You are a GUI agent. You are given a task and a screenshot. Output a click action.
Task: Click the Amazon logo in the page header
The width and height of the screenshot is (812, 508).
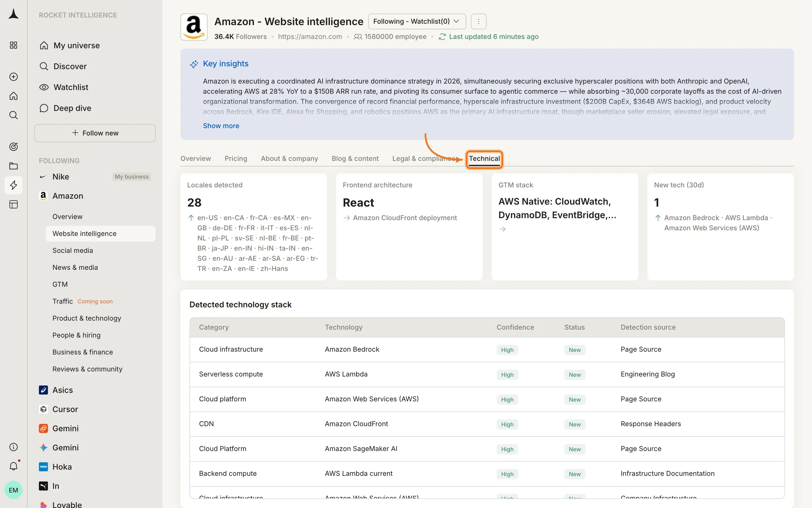(x=194, y=27)
